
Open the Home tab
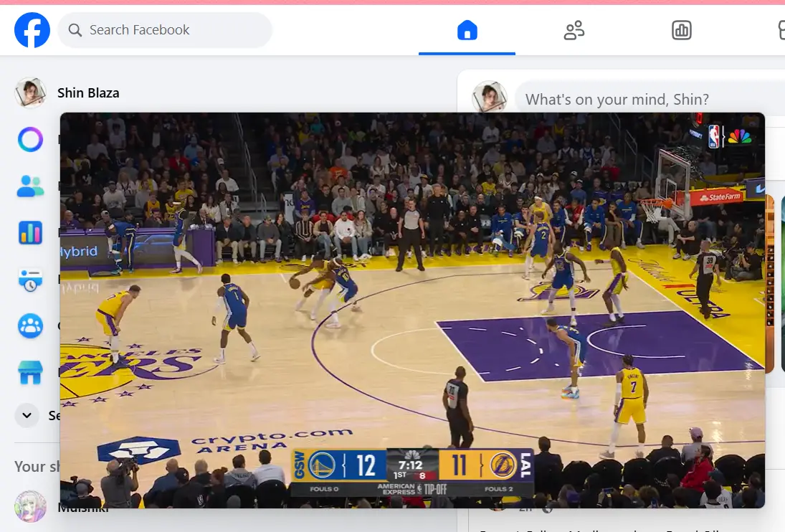tap(467, 30)
